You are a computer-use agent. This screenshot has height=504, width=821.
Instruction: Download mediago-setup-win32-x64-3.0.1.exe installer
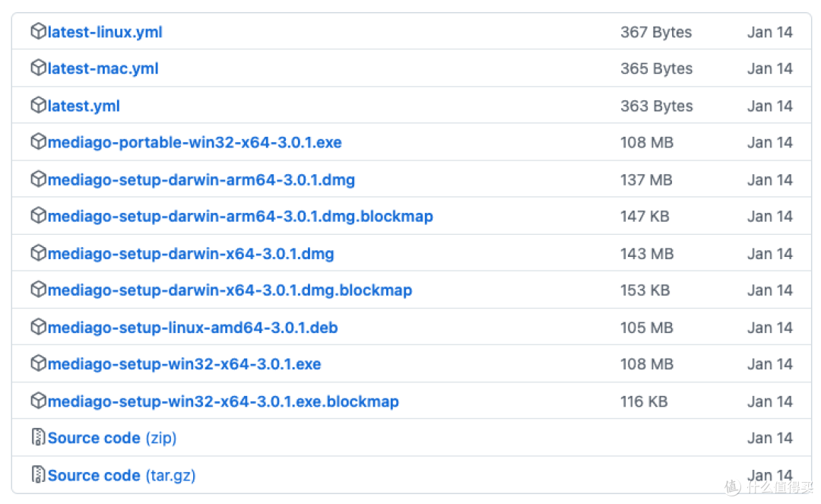click(184, 364)
